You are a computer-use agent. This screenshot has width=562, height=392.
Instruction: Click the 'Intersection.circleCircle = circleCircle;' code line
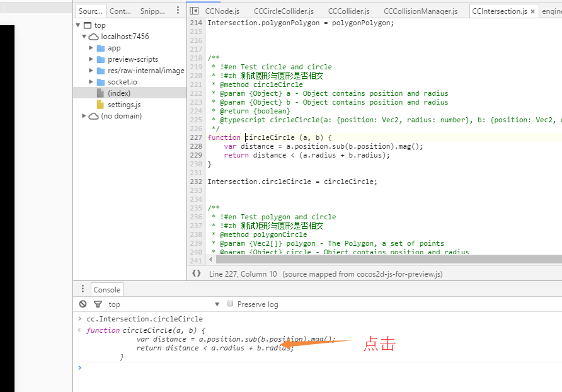click(x=292, y=182)
